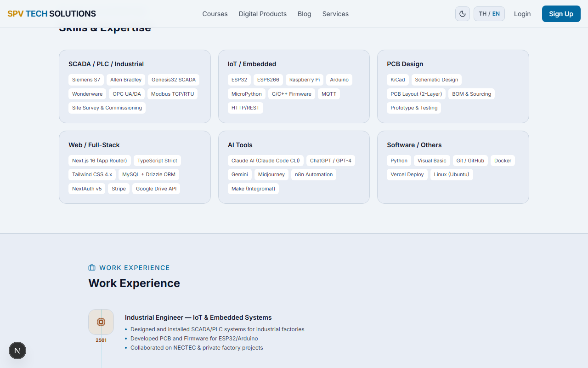
Task: Click the Wonderware tag
Action: point(87,94)
